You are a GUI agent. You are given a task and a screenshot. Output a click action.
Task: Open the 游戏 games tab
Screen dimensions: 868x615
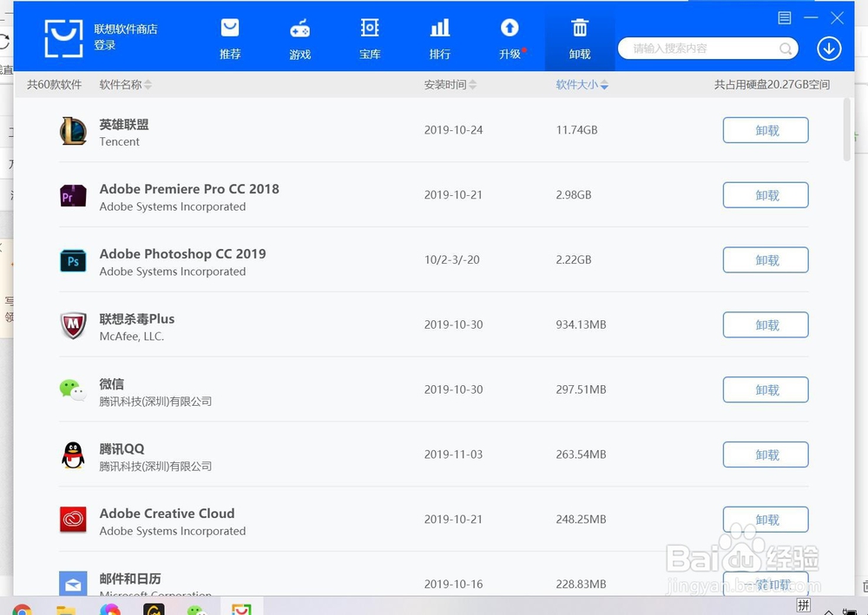coord(299,39)
